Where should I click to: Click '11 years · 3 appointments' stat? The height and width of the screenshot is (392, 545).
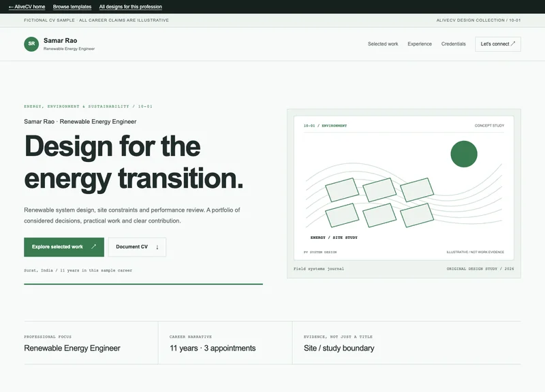coord(213,348)
